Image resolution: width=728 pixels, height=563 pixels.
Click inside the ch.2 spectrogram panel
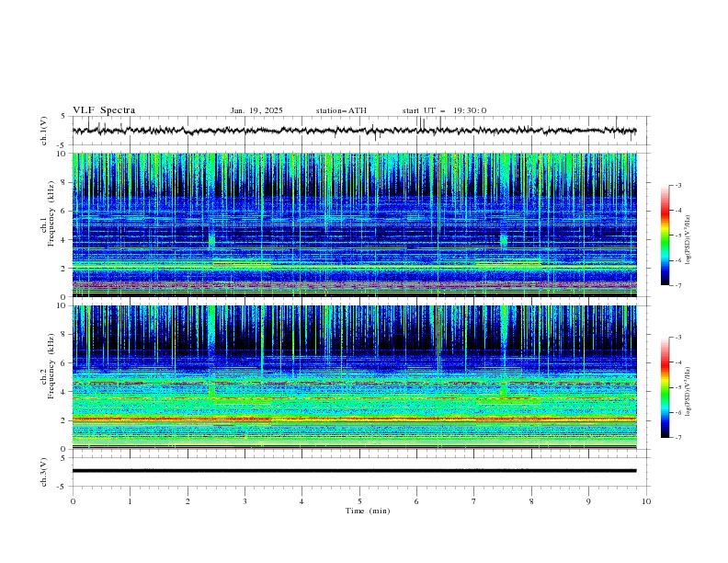point(354,377)
